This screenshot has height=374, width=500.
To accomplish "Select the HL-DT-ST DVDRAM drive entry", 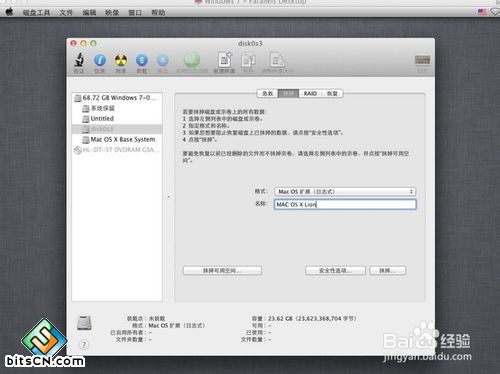I will coord(117,150).
